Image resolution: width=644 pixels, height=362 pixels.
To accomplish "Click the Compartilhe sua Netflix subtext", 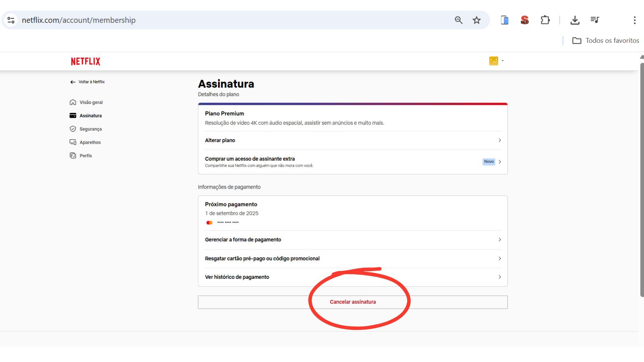I will coord(259,166).
